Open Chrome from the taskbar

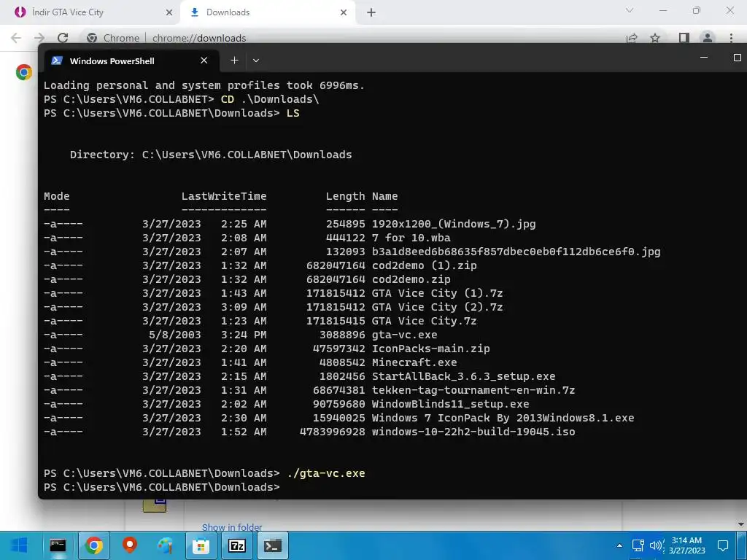[94, 545]
